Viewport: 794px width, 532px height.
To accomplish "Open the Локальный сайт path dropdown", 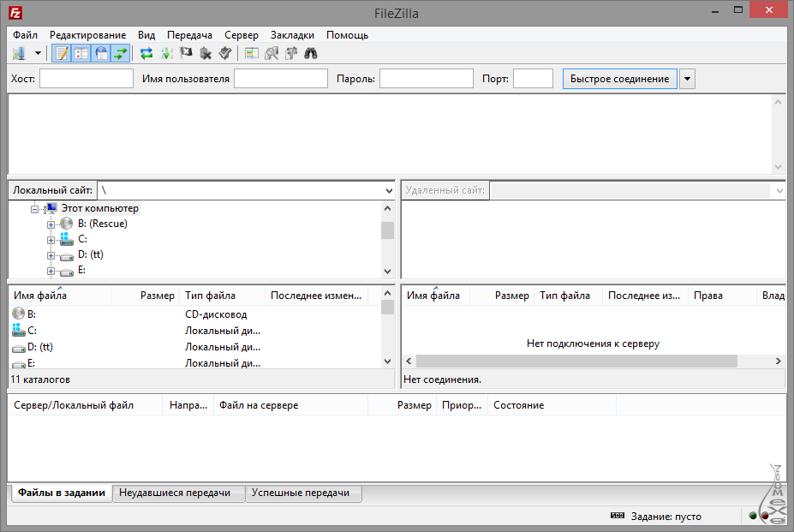I will pyautogui.click(x=389, y=190).
